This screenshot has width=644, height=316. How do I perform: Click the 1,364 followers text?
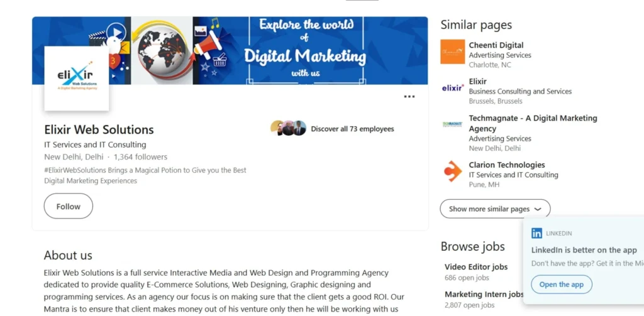point(140,157)
